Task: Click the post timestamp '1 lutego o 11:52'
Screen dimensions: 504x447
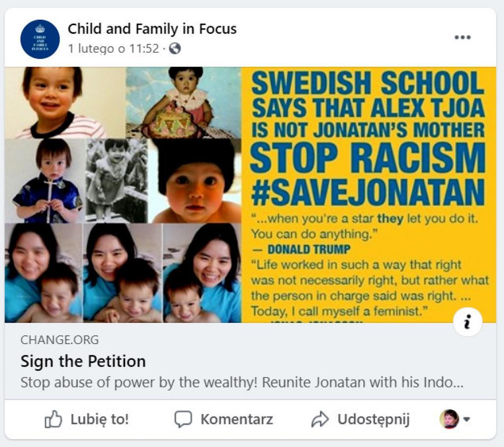Action: click(113, 49)
